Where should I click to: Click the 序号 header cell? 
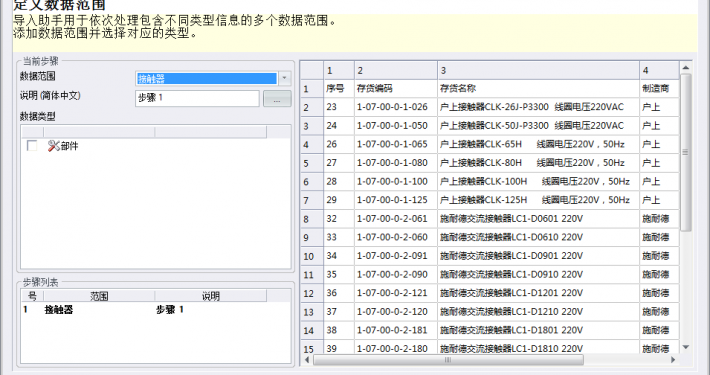[339, 88]
